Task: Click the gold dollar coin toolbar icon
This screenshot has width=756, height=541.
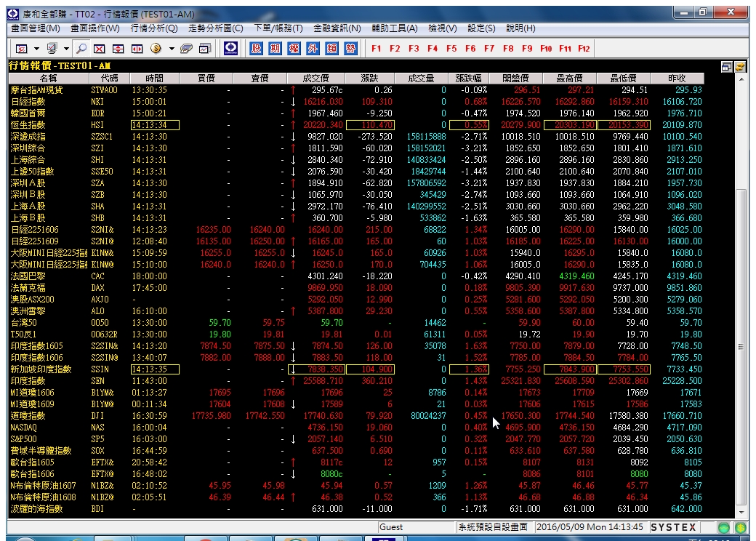Action: tap(156, 49)
